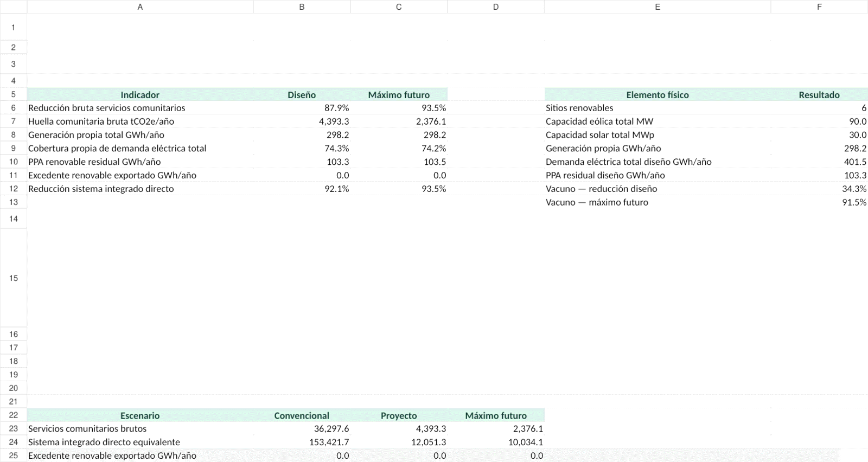Click the 153,421.7 value cell

click(x=302, y=442)
